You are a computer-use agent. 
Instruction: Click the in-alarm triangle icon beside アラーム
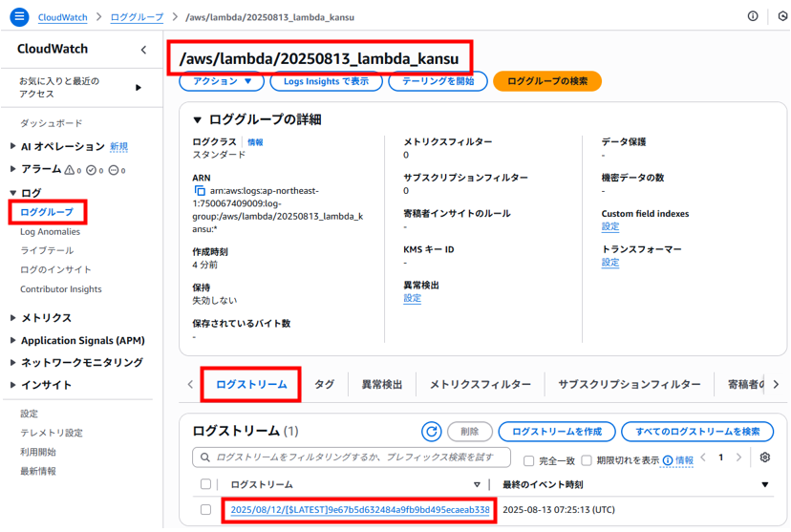pyautogui.click(x=70, y=170)
